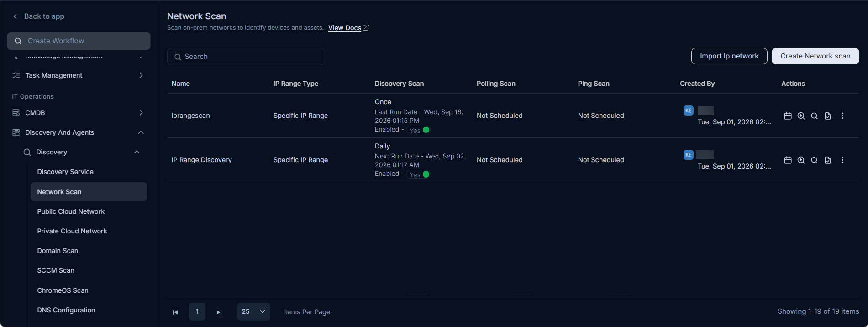The width and height of the screenshot is (868, 327).
Task: Toggle the Enabled switch for IP Range Discovery
Action: point(419,174)
